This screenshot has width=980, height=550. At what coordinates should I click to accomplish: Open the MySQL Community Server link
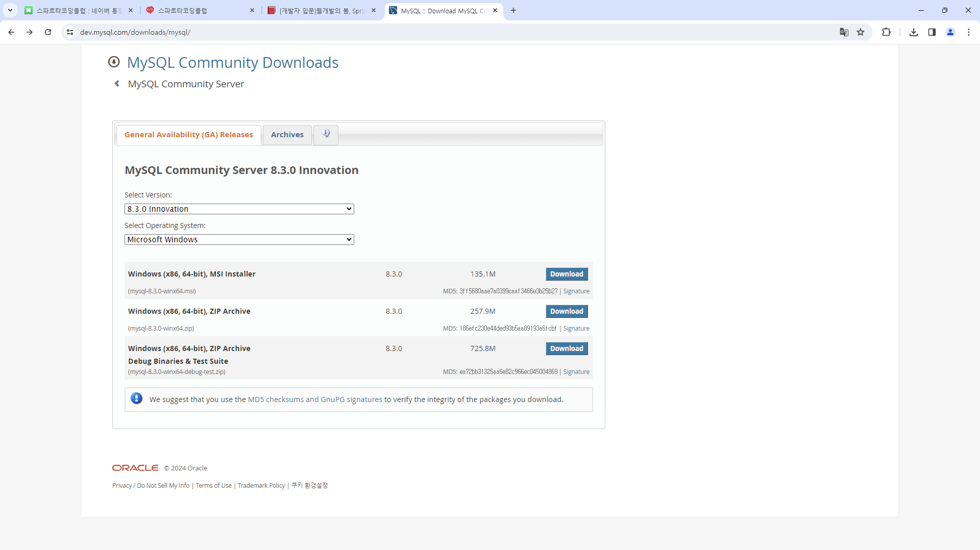click(x=186, y=84)
